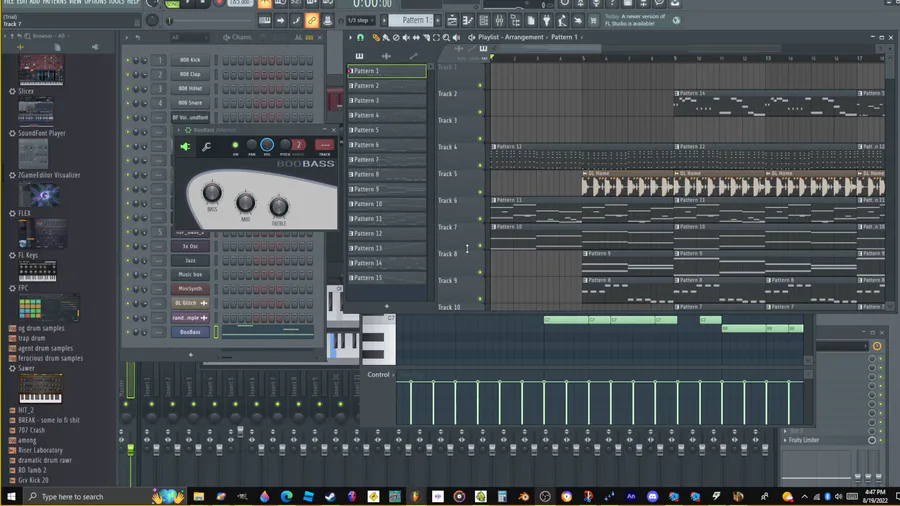The image size is (900, 506).
Task: Open the VIEW menu
Action: tap(75, 2)
